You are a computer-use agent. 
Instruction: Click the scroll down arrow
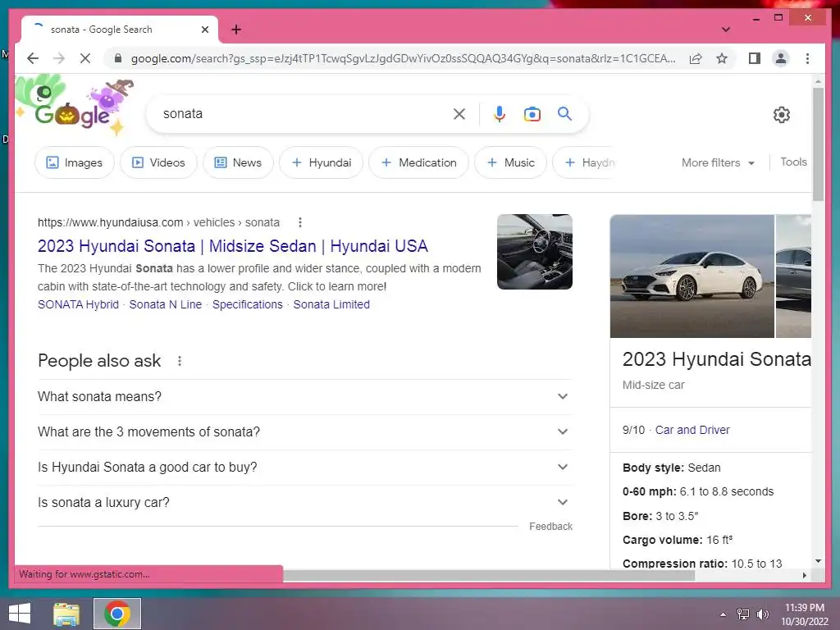[818, 561]
